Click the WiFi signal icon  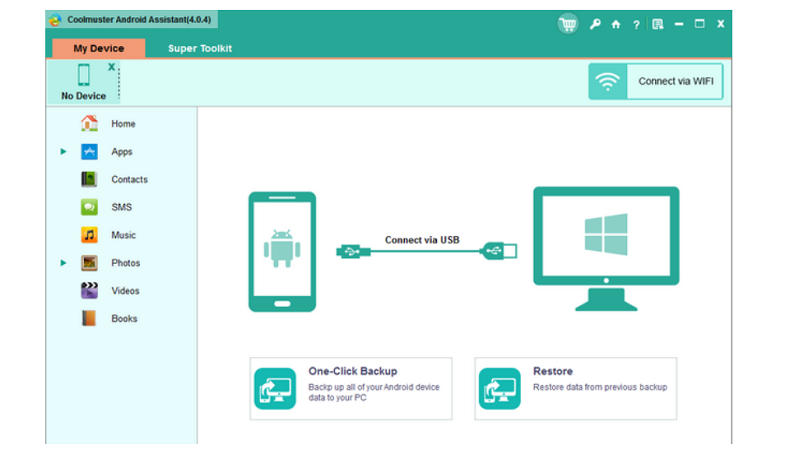(x=607, y=82)
